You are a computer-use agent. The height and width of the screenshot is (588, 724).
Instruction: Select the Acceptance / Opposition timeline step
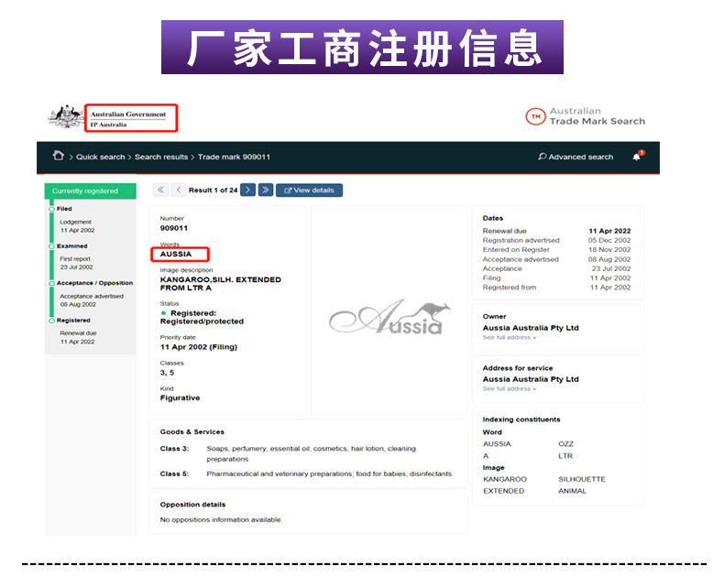94,283
